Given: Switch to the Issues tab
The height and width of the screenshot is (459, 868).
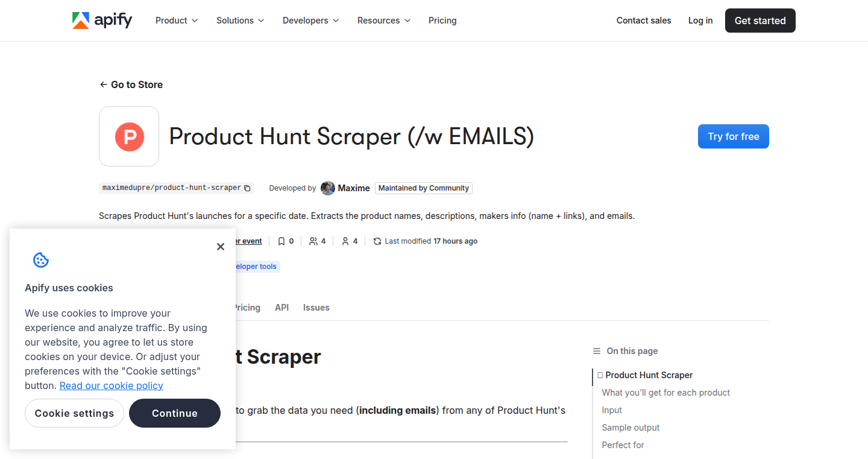Looking at the screenshot, I should coord(316,308).
